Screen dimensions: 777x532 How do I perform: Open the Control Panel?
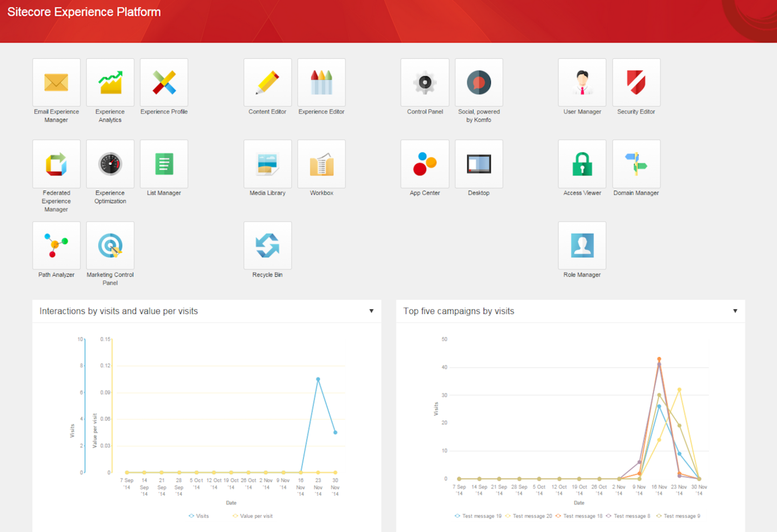(x=425, y=82)
